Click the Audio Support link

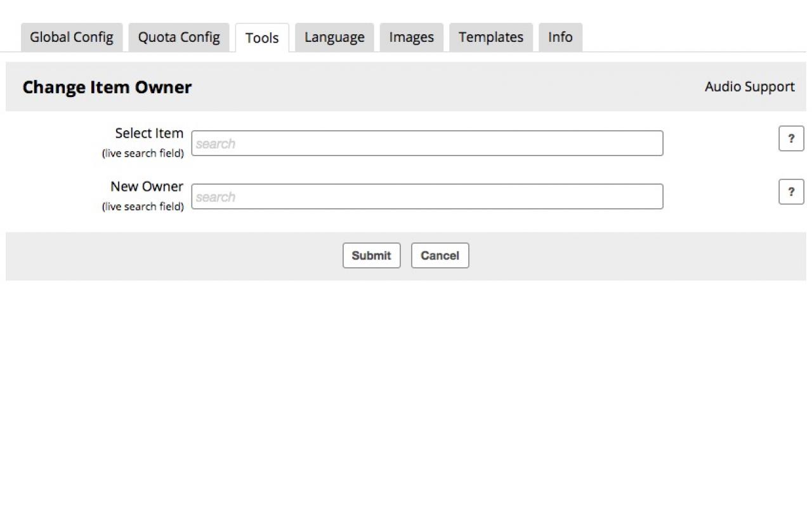tap(749, 87)
